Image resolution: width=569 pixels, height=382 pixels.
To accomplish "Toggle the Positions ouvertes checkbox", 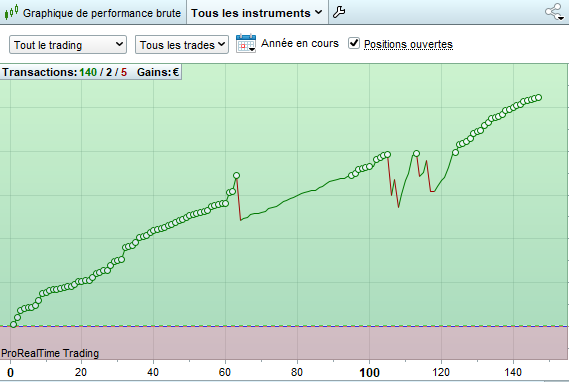I will click(x=354, y=43).
